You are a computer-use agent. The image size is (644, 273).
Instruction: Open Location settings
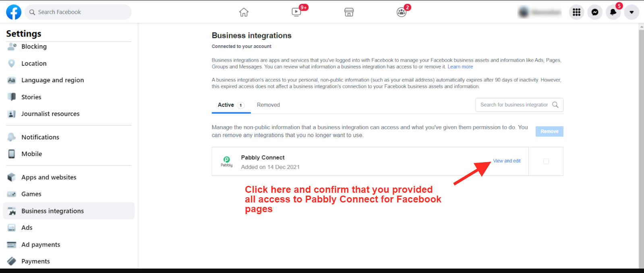click(69, 63)
